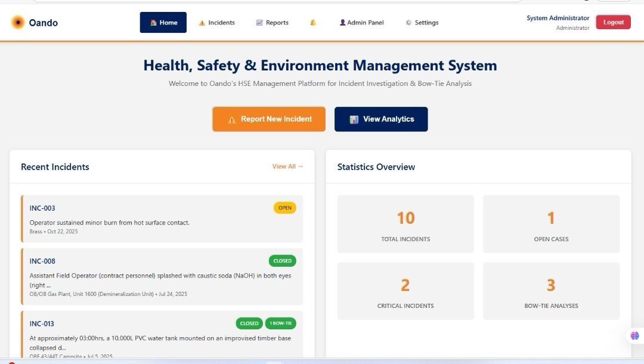644x364 pixels.
Task: Open the notifications bell icon
Action: 313,23
